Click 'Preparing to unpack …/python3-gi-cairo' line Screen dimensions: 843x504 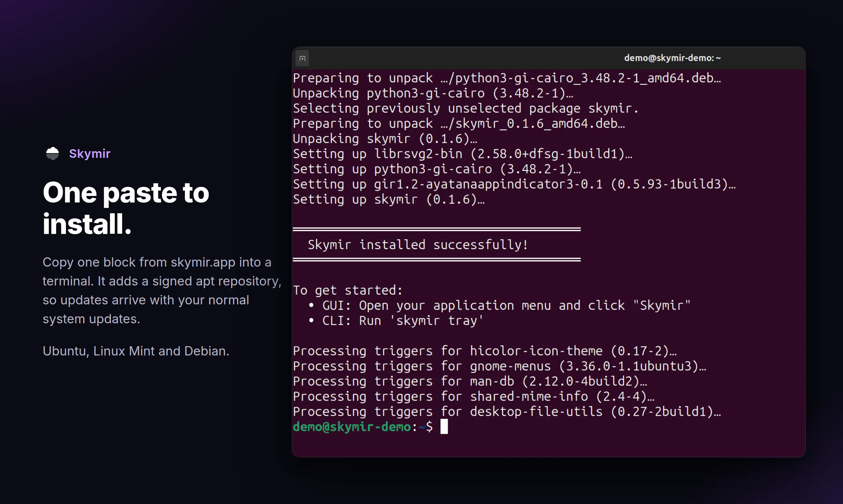[507, 78]
